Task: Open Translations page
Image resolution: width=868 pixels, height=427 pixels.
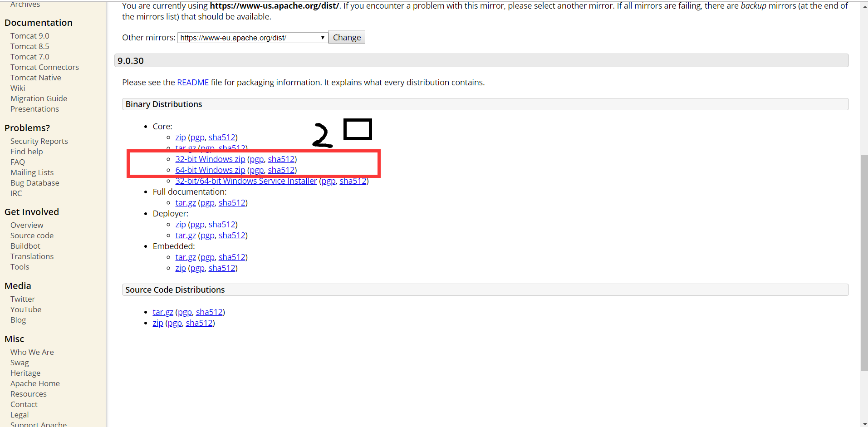Action: coord(32,256)
